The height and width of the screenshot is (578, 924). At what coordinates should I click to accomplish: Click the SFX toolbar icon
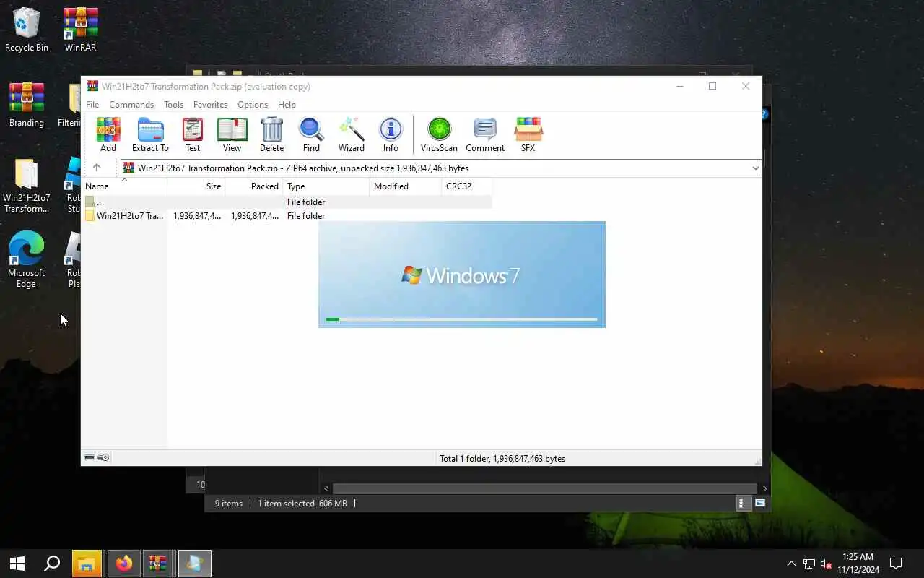(528, 135)
